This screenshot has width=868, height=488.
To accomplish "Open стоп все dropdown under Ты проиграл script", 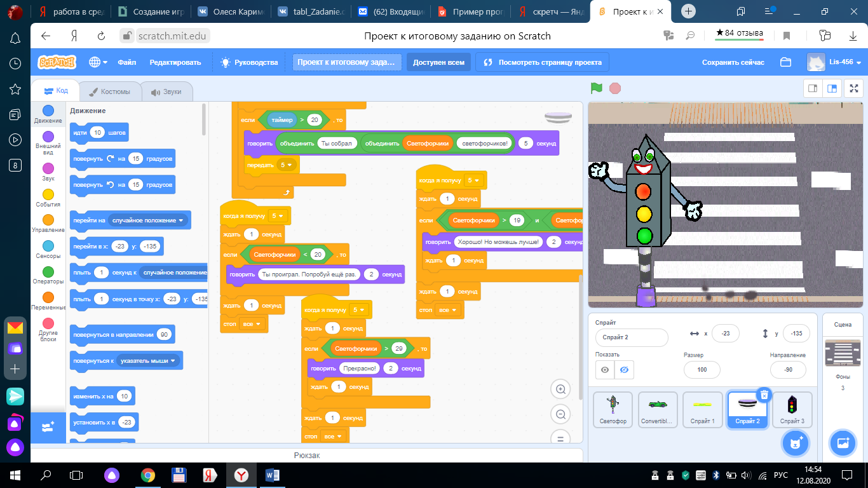I will 252,323.
